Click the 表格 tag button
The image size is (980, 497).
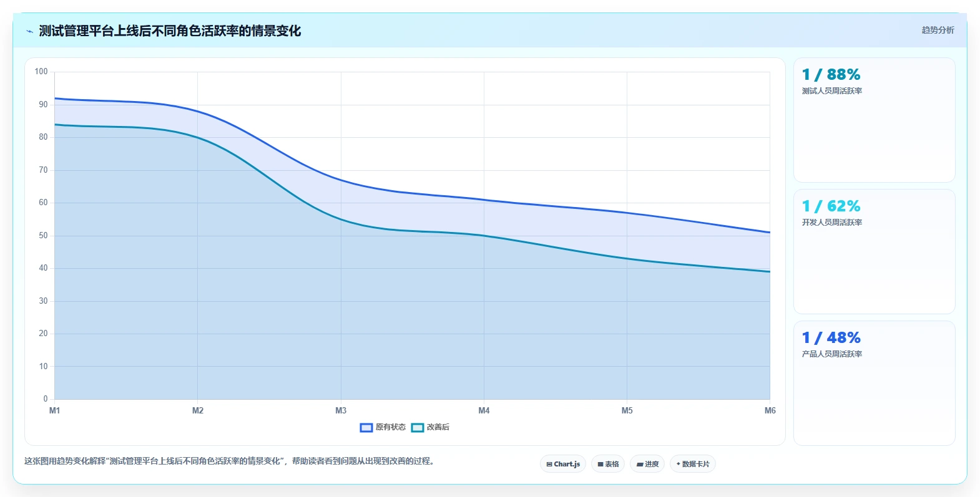click(608, 464)
